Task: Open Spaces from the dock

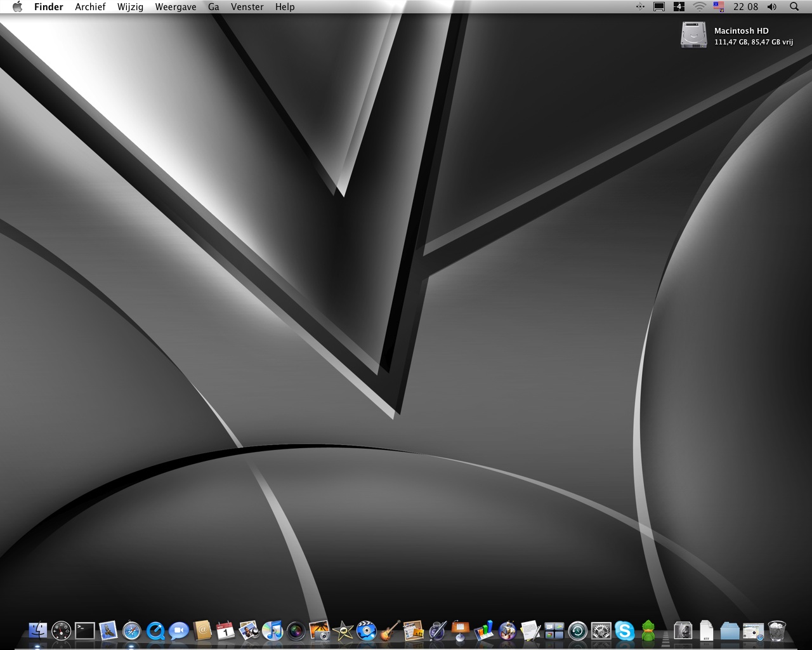Action: pos(554,631)
